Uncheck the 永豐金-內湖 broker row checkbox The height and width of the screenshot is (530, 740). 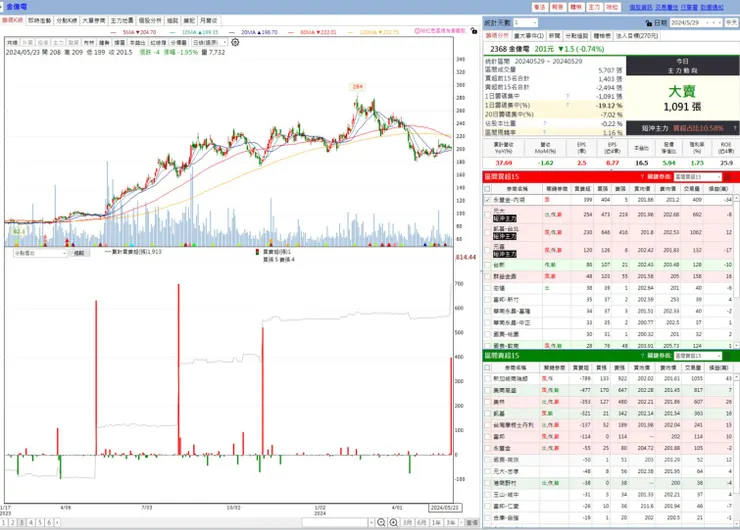tap(488, 200)
